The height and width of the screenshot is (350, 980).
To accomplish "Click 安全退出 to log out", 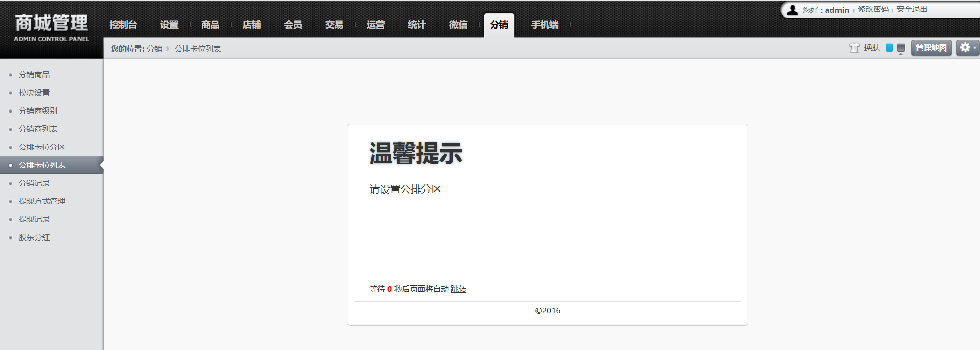I will pos(912,9).
